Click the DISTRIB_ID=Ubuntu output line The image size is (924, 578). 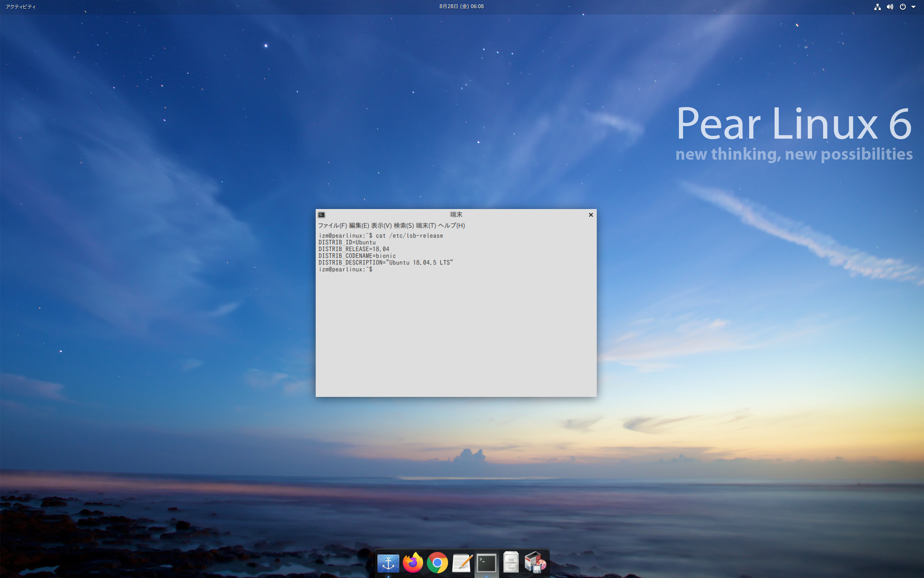coord(347,242)
